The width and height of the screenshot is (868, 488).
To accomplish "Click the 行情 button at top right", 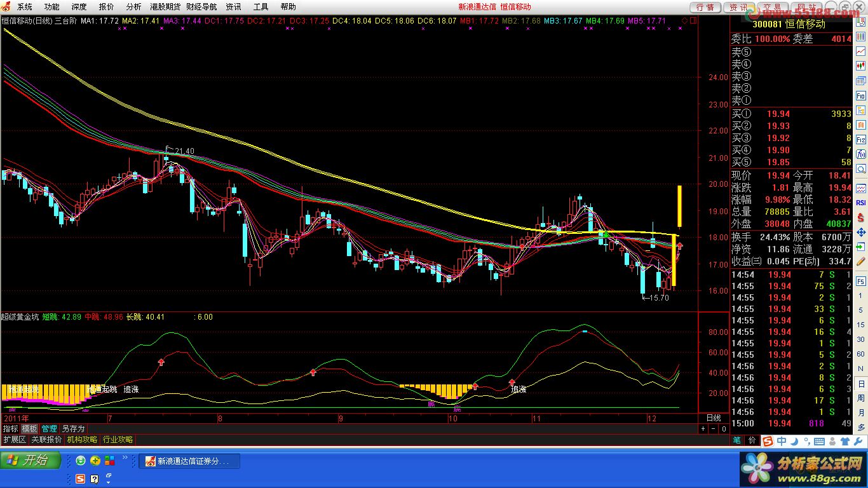I will [705, 7].
